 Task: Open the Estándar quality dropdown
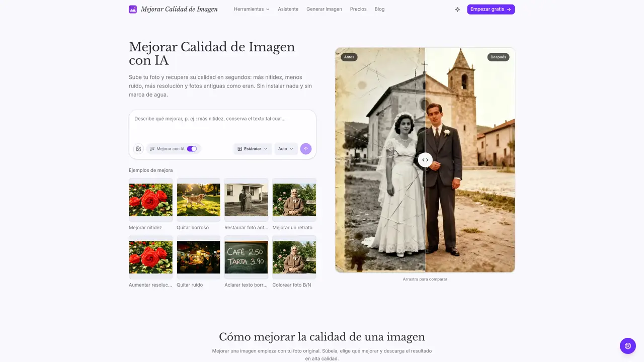(x=253, y=149)
